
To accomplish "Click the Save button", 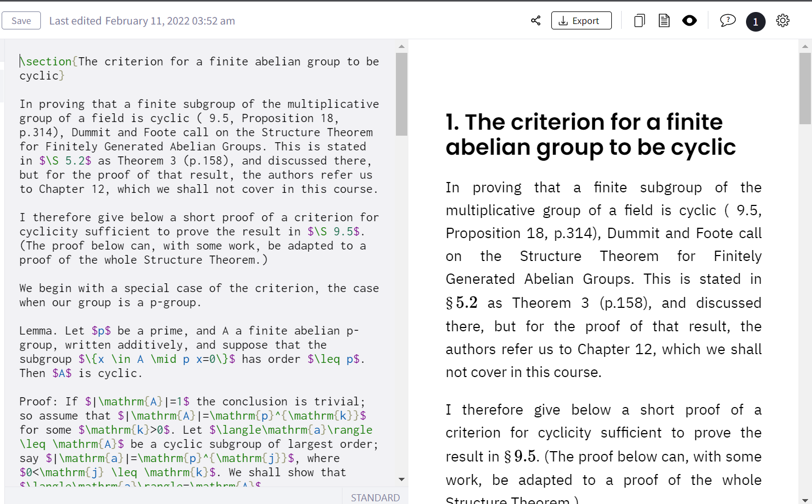I will click(21, 21).
